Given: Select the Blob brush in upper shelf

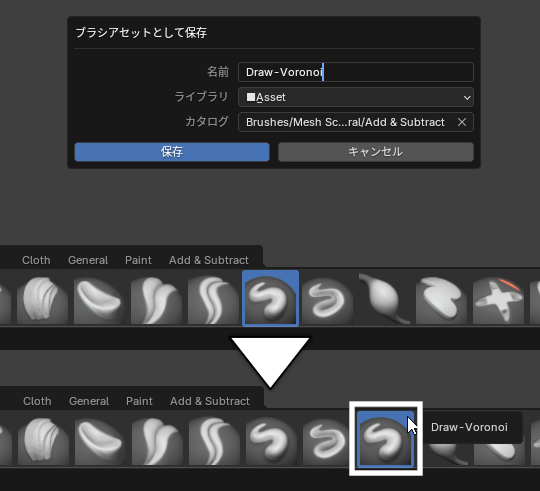Looking at the screenshot, I should click(384, 300).
